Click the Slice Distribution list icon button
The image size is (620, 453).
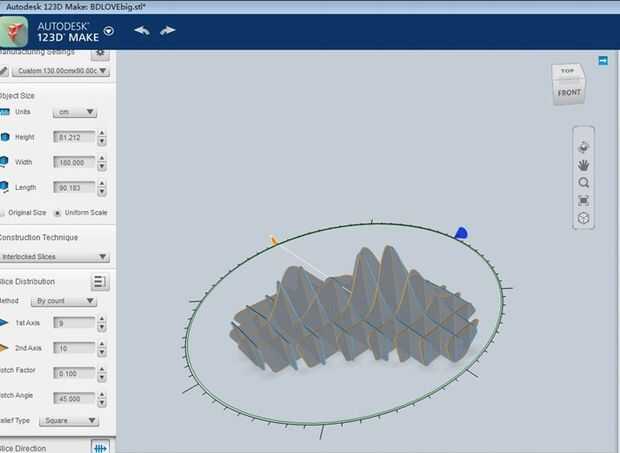coord(100,282)
